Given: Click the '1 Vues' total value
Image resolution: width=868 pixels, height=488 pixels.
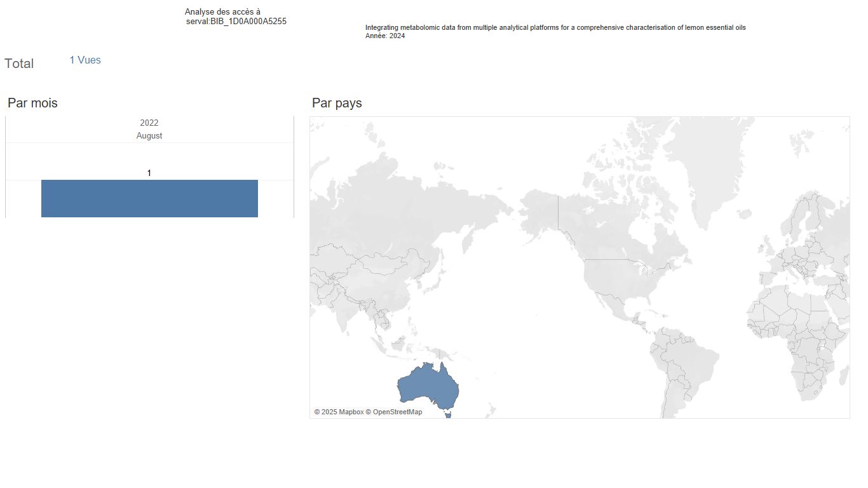Looking at the screenshot, I should tap(85, 60).
